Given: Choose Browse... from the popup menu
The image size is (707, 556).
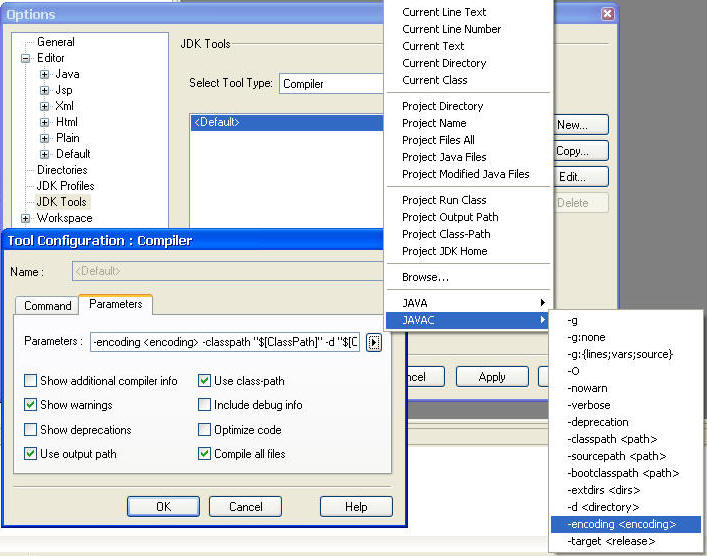Looking at the screenshot, I should coord(469,277).
